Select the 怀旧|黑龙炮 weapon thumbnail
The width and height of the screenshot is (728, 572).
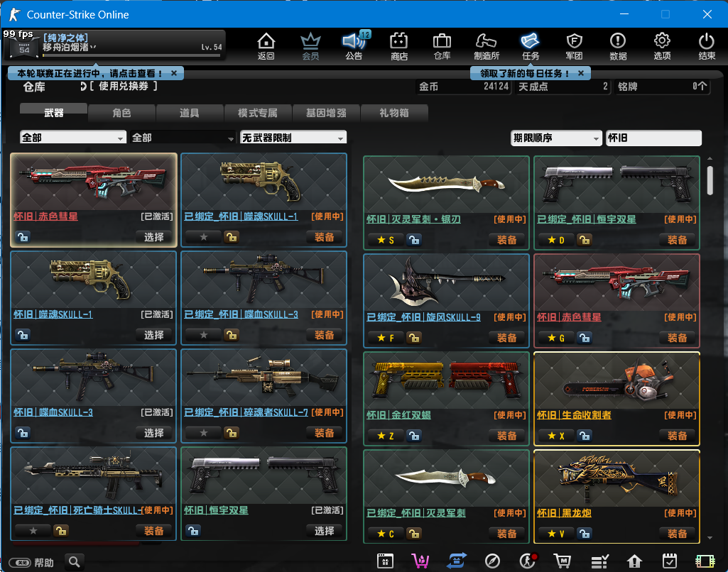click(x=616, y=479)
